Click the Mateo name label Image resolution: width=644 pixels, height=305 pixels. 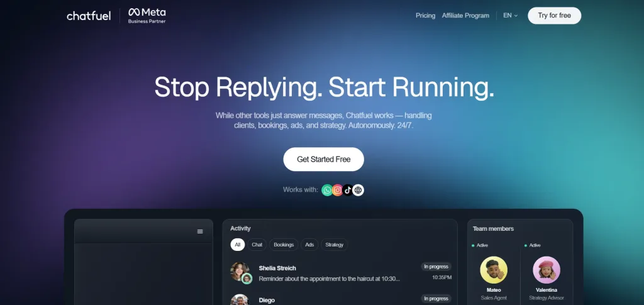tap(494, 290)
